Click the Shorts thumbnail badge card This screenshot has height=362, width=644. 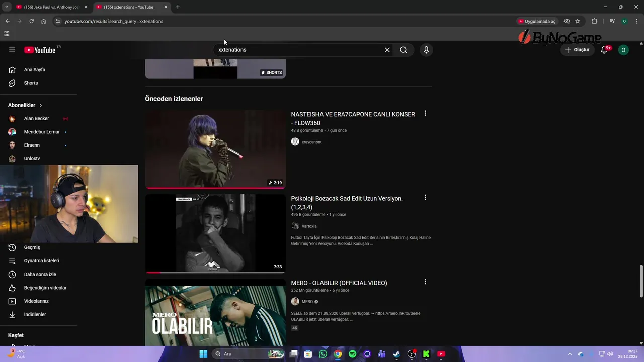(x=215, y=69)
